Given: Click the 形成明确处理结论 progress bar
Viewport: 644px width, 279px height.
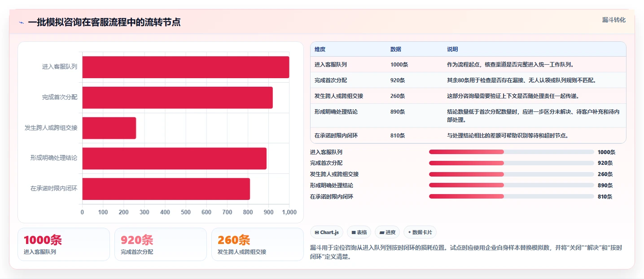Looking at the screenshot, I should [512, 185].
